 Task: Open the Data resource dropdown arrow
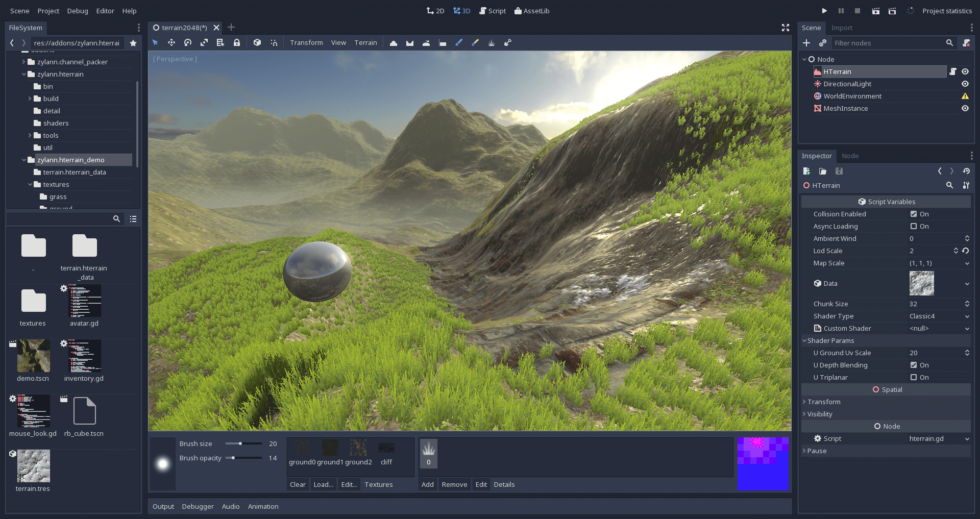pos(967,284)
